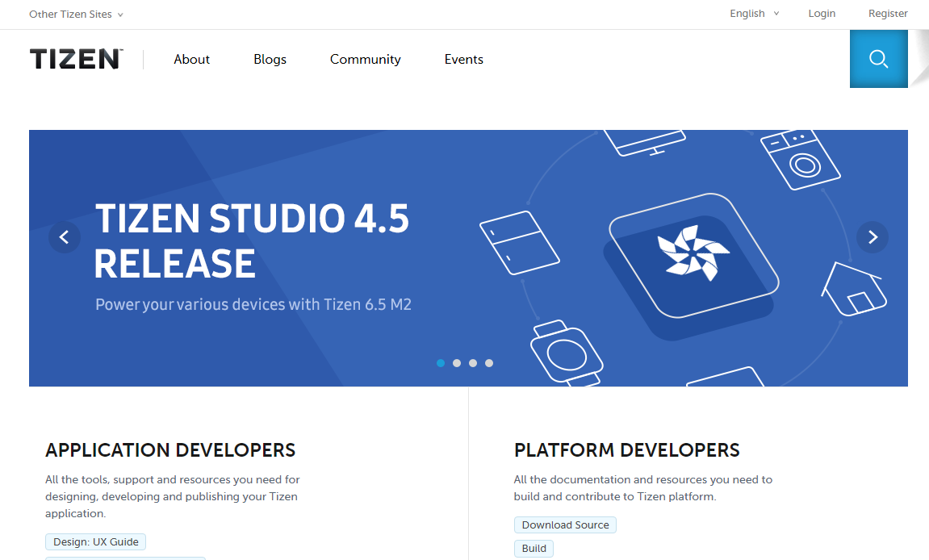The width and height of the screenshot is (929, 560).
Task: Go to previous carousel slide arrow
Action: (x=65, y=237)
